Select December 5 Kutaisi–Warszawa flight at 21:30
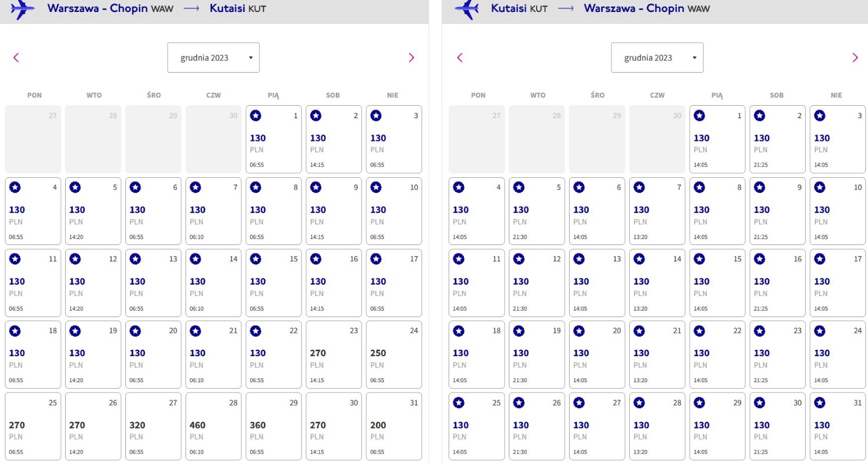 point(537,211)
